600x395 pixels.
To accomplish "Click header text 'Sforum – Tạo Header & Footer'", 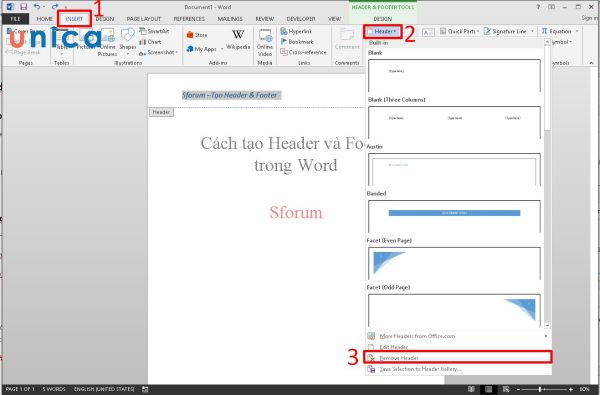I will click(230, 95).
